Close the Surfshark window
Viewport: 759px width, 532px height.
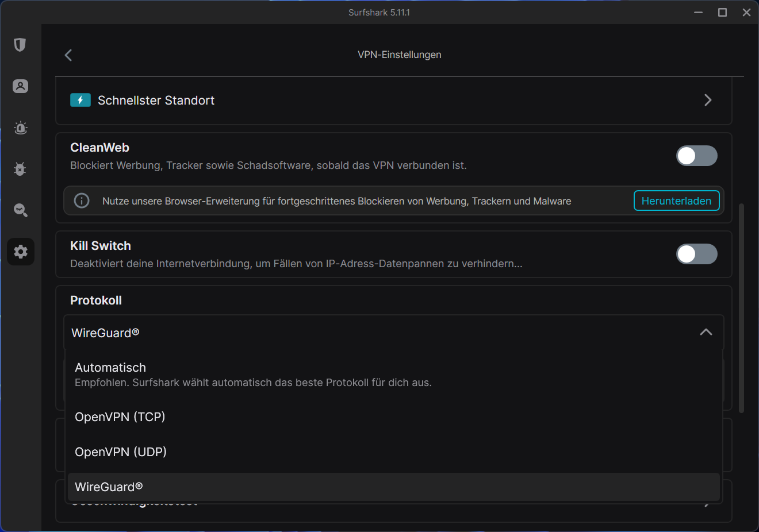746,12
